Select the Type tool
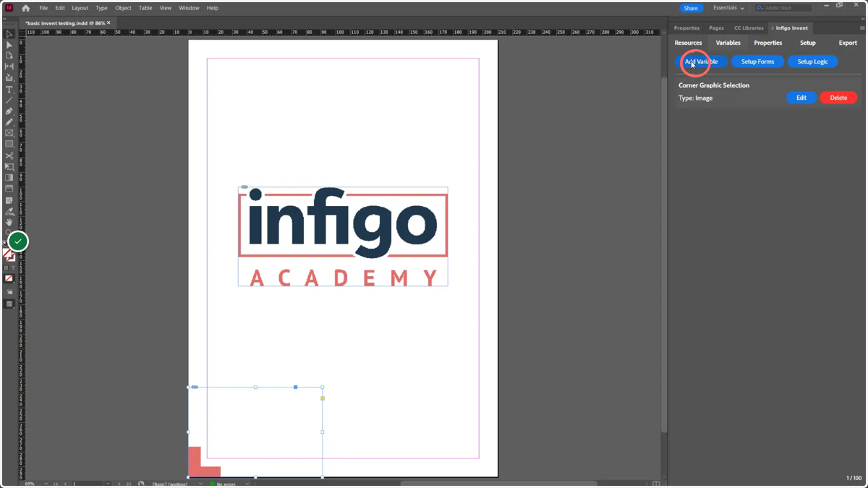Image resolution: width=868 pixels, height=488 pixels. coord(9,90)
